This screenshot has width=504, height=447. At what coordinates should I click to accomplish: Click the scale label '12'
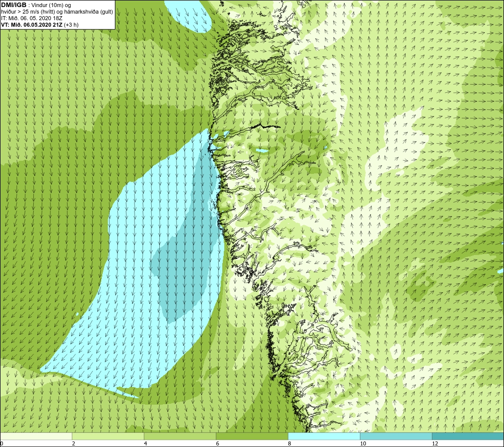(435, 443)
